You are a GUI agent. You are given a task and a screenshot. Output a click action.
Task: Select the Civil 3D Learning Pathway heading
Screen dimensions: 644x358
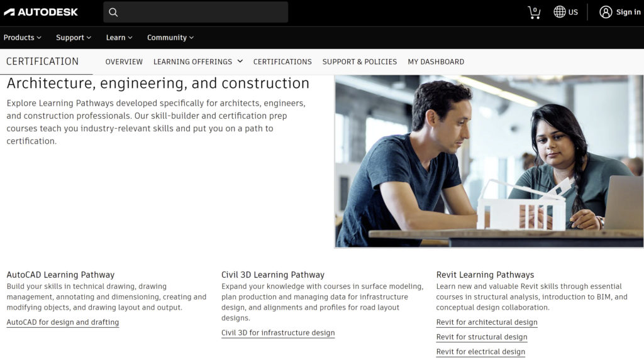coord(273,274)
